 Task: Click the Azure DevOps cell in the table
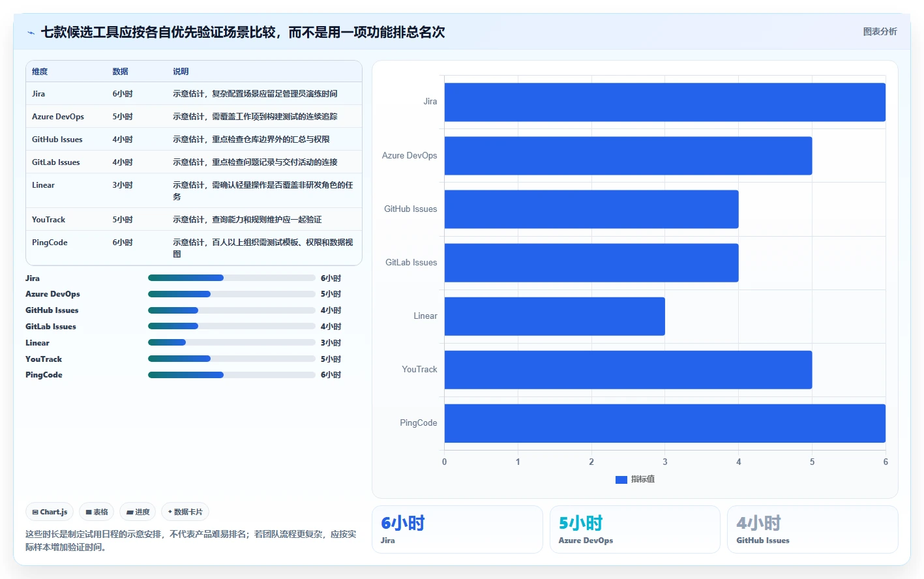pos(58,117)
